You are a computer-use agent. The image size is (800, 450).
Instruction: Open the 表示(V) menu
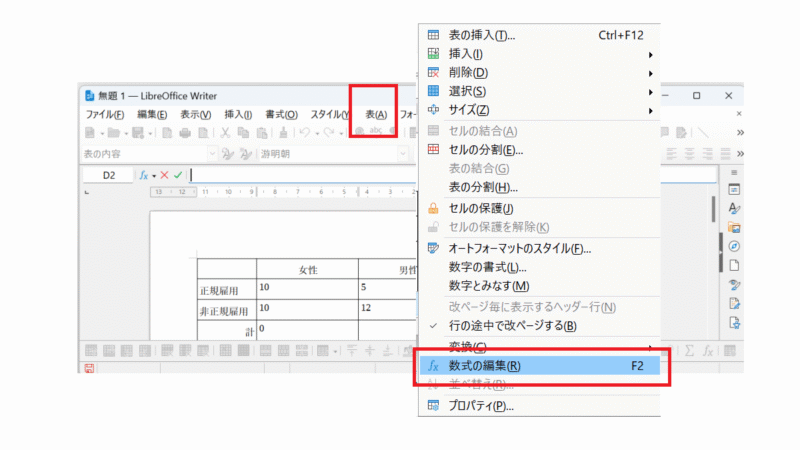(195, 114)
